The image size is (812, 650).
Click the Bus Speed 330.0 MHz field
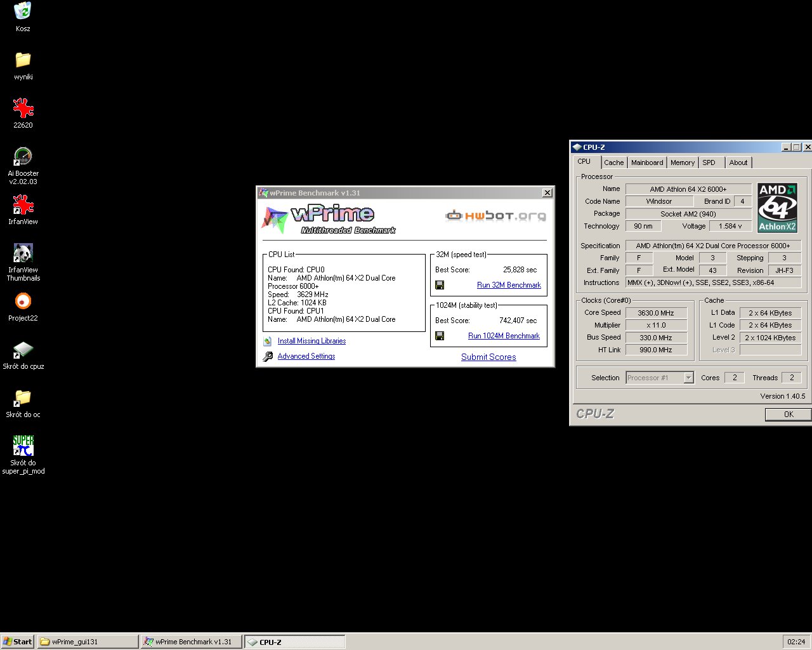(656, 338)
